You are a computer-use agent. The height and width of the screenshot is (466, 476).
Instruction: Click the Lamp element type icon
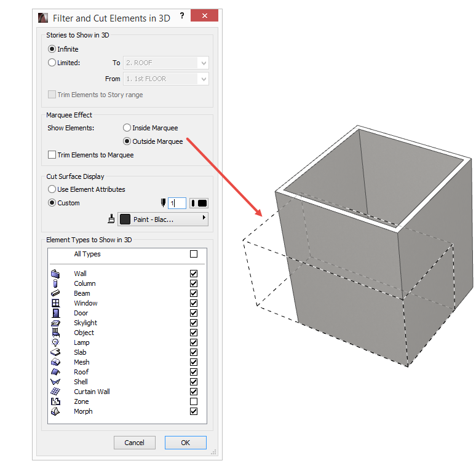55,342
